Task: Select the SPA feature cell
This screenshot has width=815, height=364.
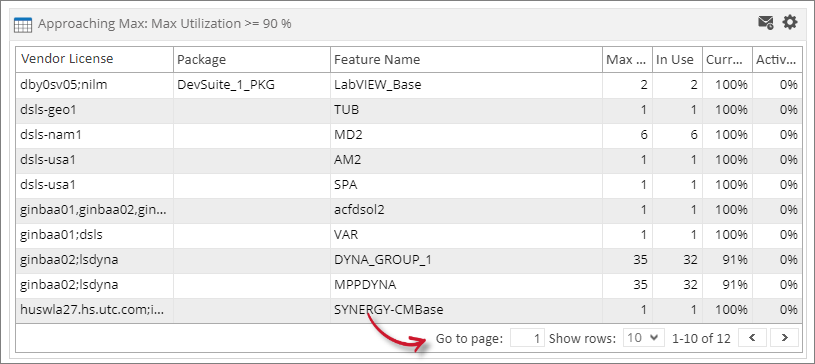Action: [x=467, y=185]
